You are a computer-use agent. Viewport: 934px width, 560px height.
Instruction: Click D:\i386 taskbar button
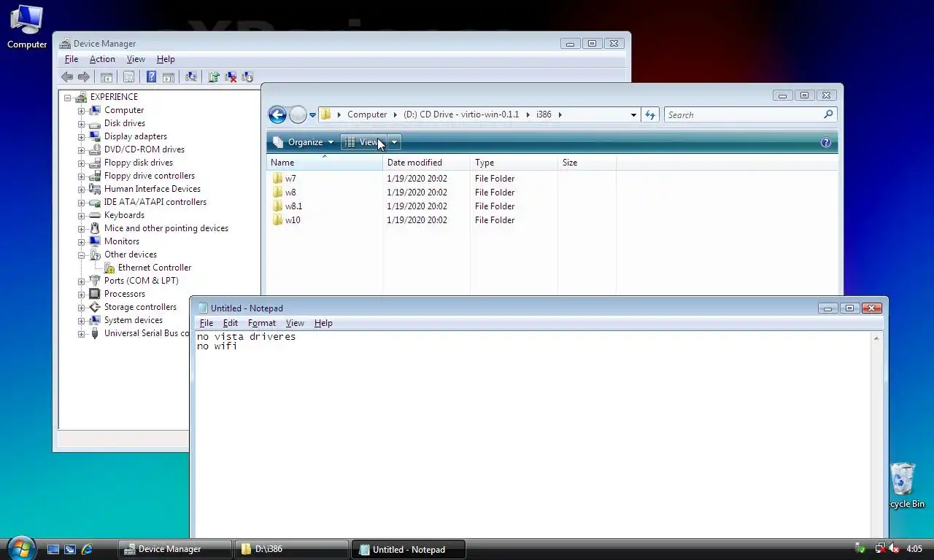292,549
